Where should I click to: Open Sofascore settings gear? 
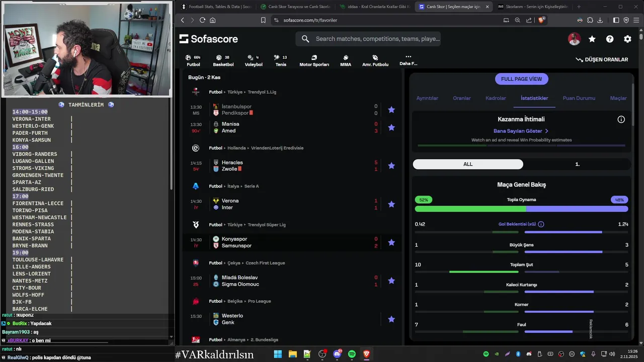pos(627,39)
